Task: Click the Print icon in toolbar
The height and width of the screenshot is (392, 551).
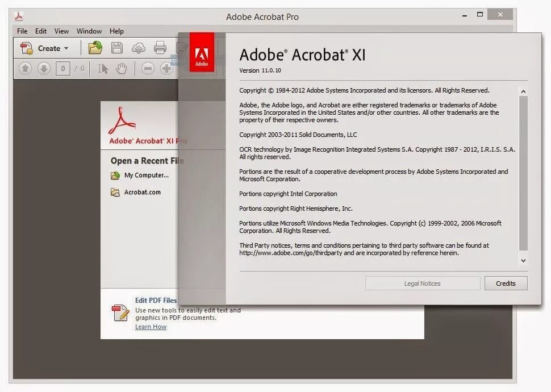Action: point(160,48)
